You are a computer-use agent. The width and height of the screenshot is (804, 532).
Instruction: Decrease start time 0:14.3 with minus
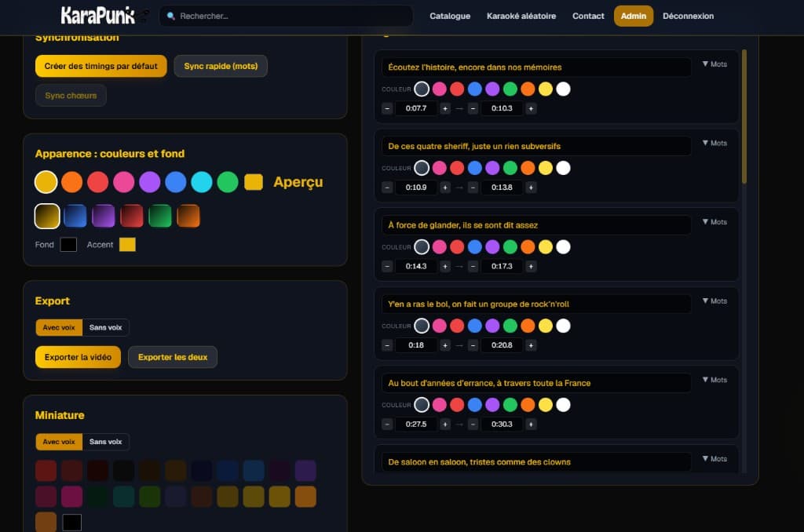coord(387,267)
